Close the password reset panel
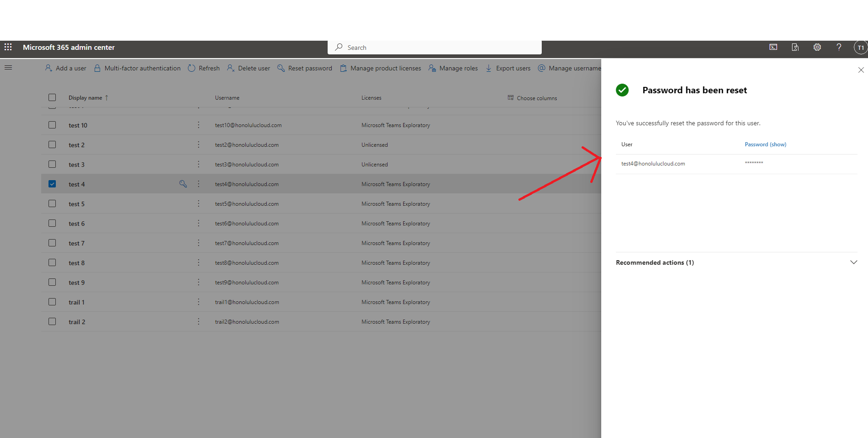 click(861, 70)
